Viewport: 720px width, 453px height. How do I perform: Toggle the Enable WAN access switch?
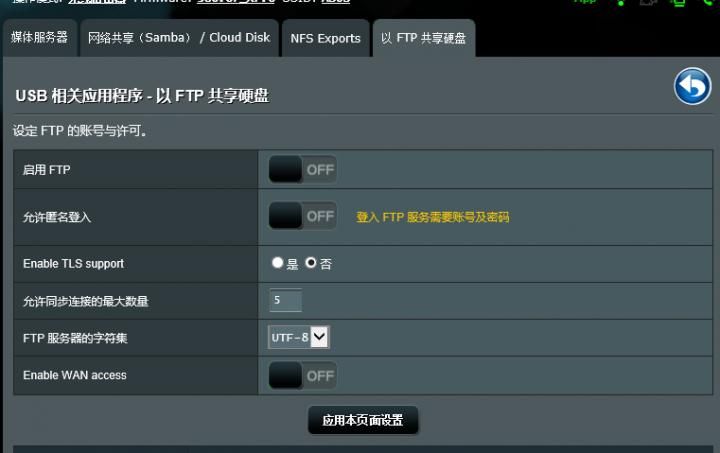[x=302, y=375]
